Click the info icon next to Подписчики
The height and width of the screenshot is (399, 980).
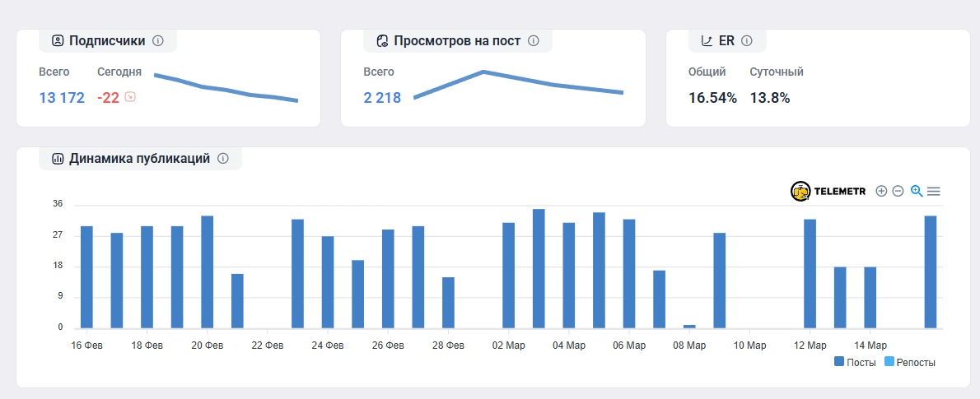click(158, 40)
